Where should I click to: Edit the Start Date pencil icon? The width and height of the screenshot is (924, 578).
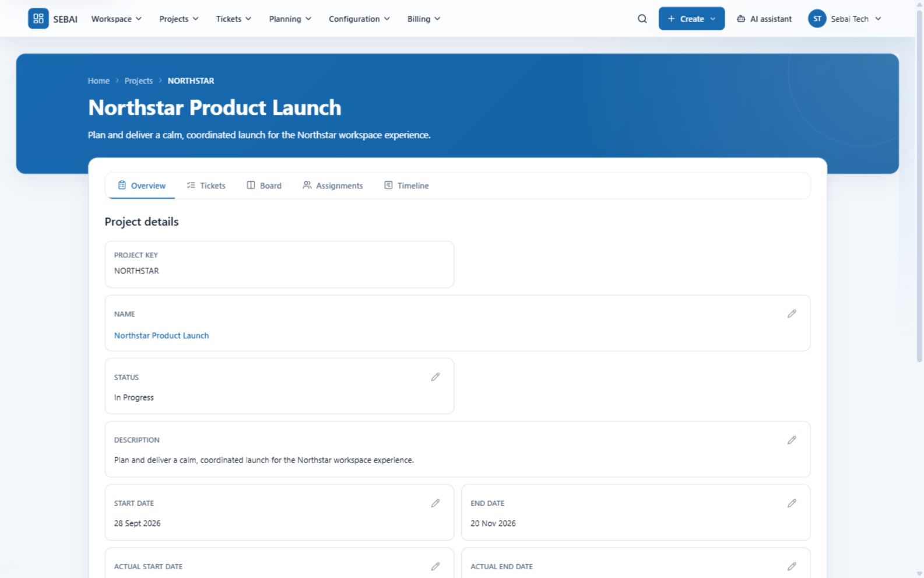click(x=435, y=503)
